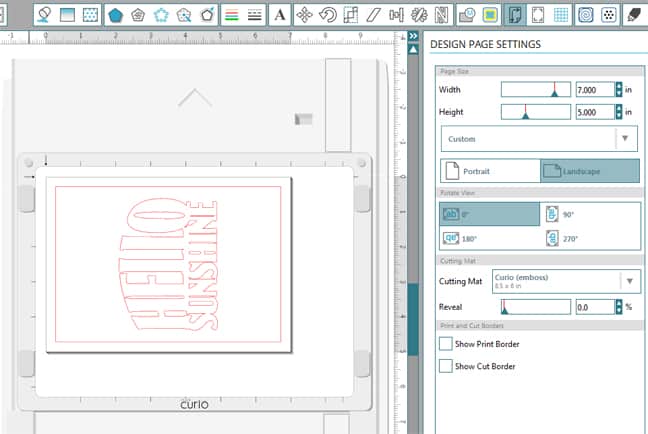This screenshot has width=648, height=434.
Task: Open the Nesting tool
Action: pyautogui.click(x=442, y=15)
